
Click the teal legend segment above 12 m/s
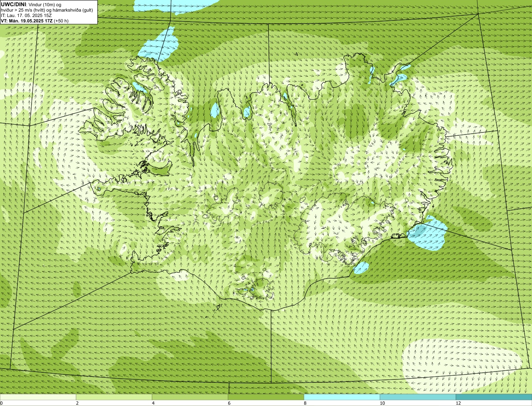[494, 397]
